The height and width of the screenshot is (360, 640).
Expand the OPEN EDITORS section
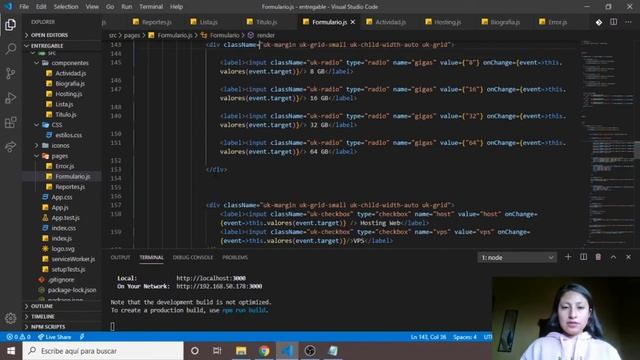coord(61,35)
